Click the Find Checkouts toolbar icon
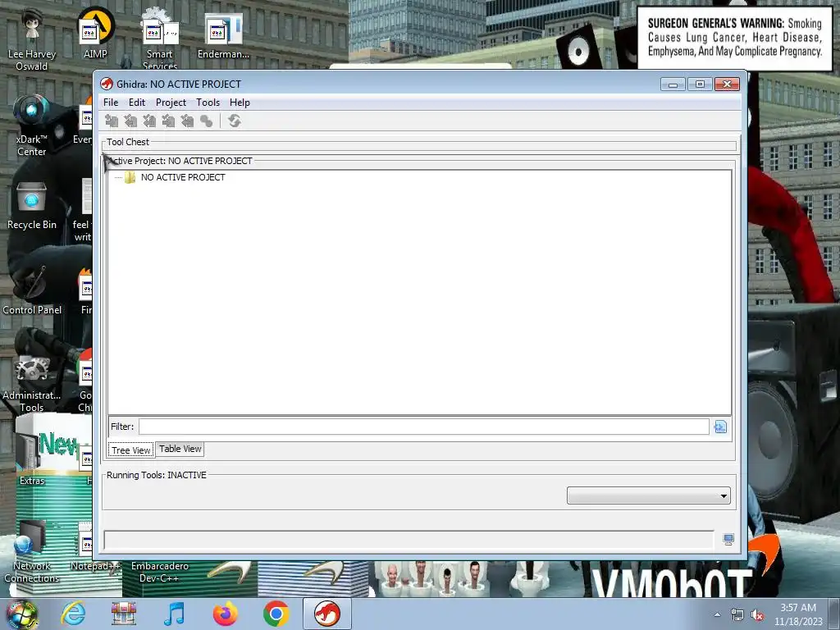The image size is (840, 630). (x=206, y=121)
